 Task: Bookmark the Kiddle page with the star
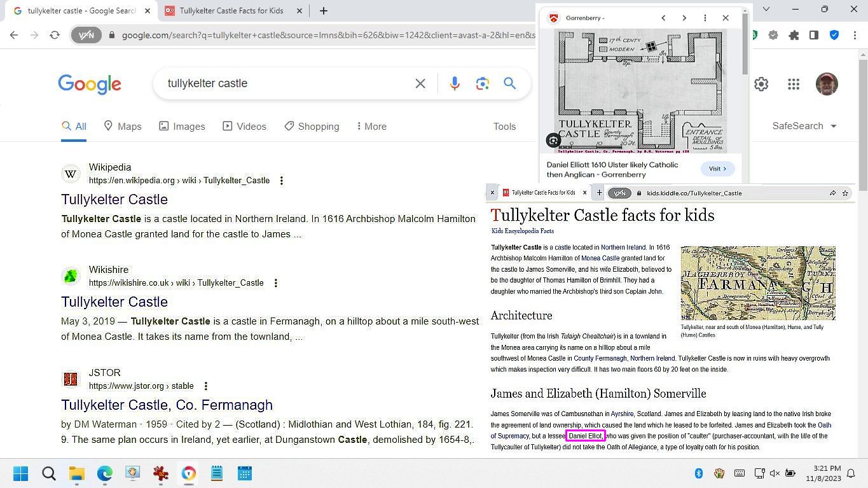845,193
